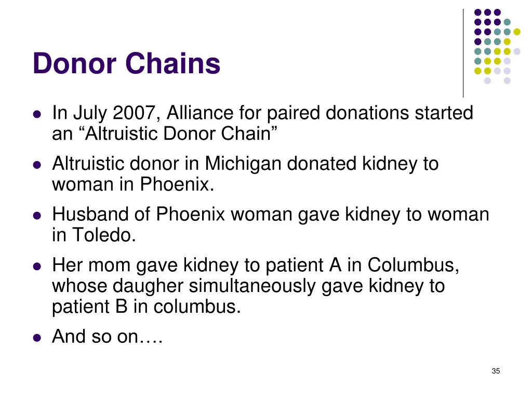This screenshot has width=532, height=399.
Task: Click the quoted phrase "Altruistic Donor Chain"
Action: click(x=178, y=134)
